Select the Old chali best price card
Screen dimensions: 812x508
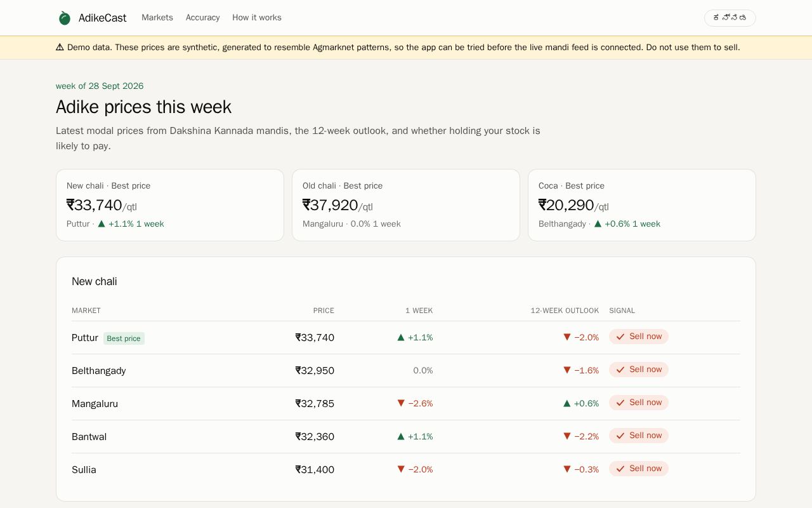coord(406,205)
